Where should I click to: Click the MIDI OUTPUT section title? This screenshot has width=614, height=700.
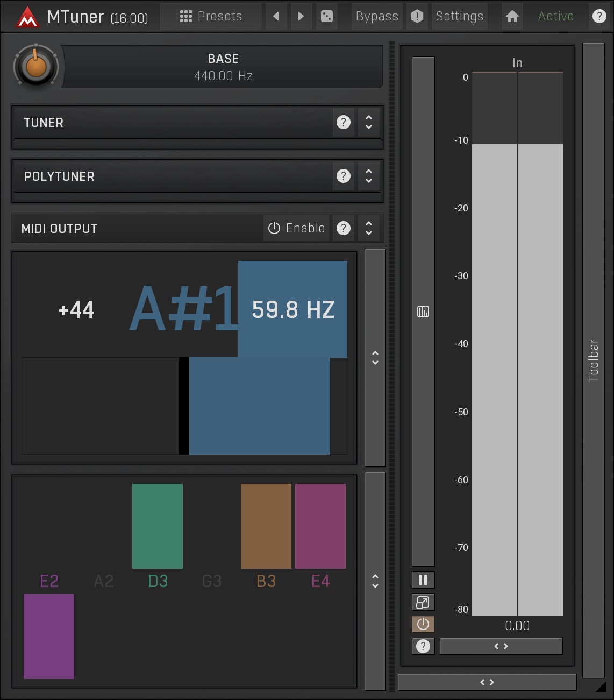tap(59, 229)
